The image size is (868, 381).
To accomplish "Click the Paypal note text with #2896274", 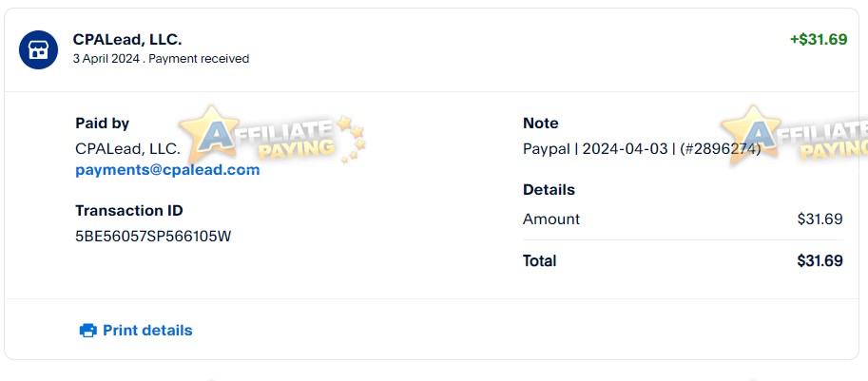I will 642,148.
